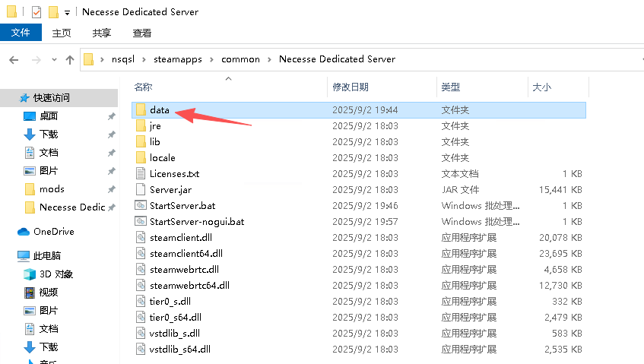
Task: Select the StartServer.bat batch file icon
Action: coord(141,205)
